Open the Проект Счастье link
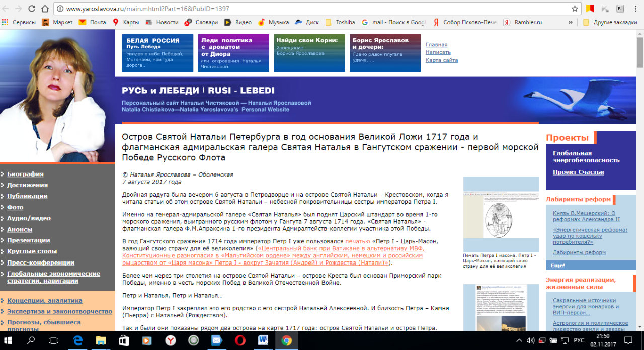Viewport: 644px width, 350px height. 578,172
